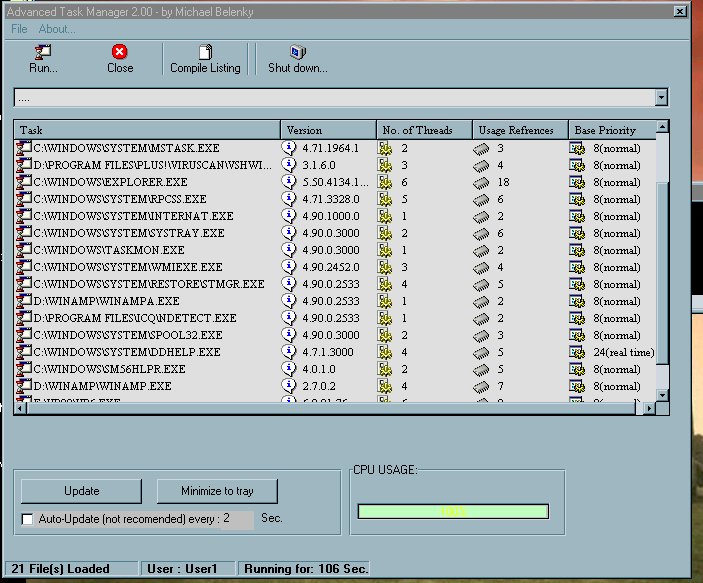Viewport: 703px width, 583px height.
Task: Click the threads icon in the RPCSS.EXE row
Action: click(x=385, y=199)
